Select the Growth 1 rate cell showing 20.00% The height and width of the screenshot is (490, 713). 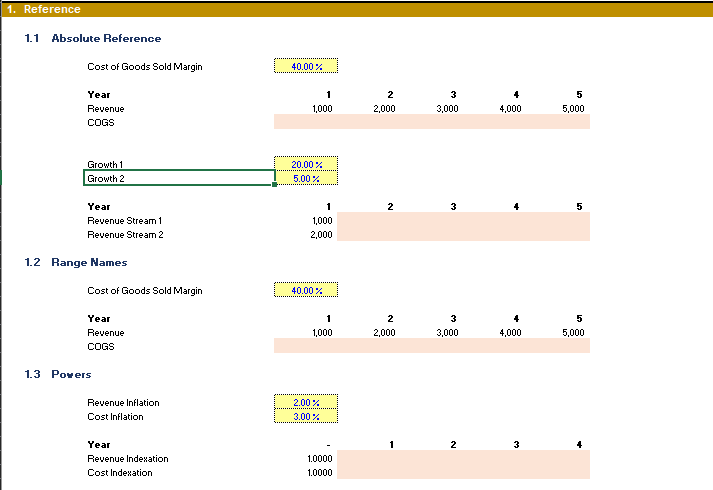306,164
